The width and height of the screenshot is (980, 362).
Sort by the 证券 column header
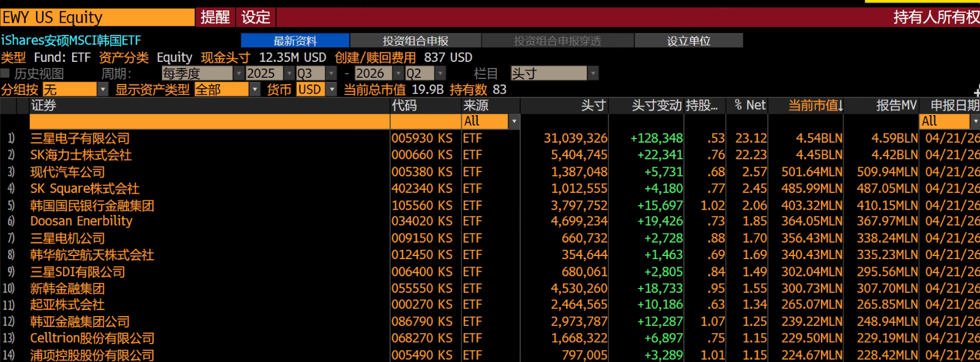tap(210, 105)
